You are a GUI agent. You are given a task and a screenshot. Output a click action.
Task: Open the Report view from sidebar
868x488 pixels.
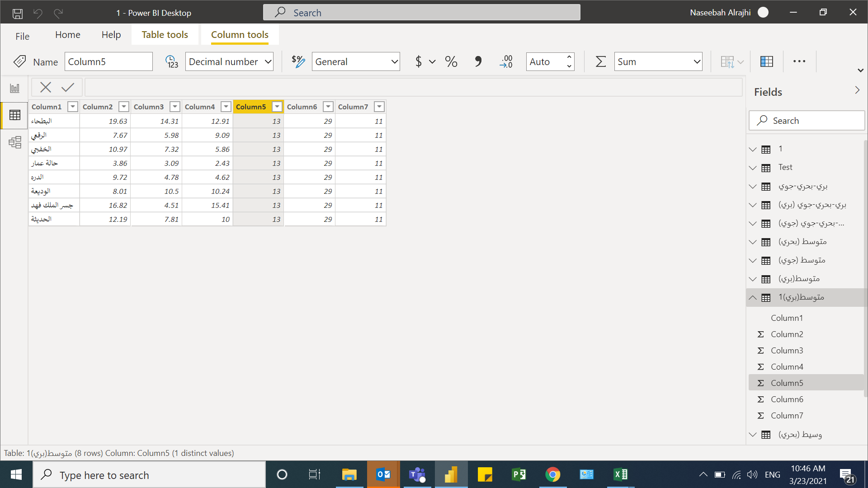15,88
